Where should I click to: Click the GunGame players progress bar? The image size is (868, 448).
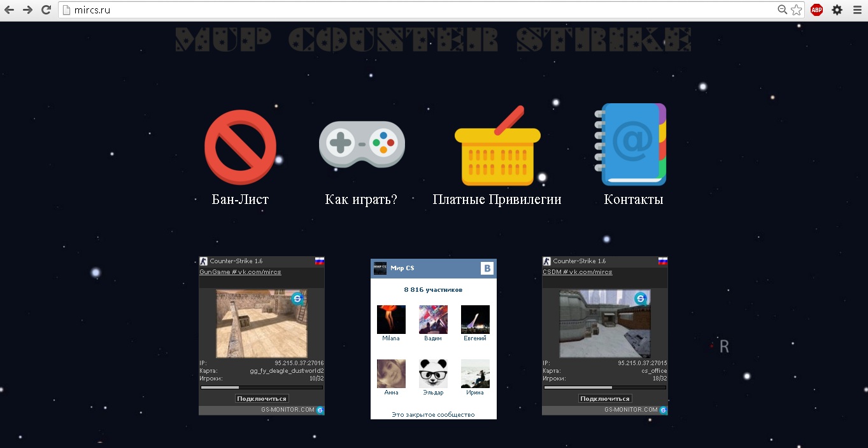tap(262, 387)
